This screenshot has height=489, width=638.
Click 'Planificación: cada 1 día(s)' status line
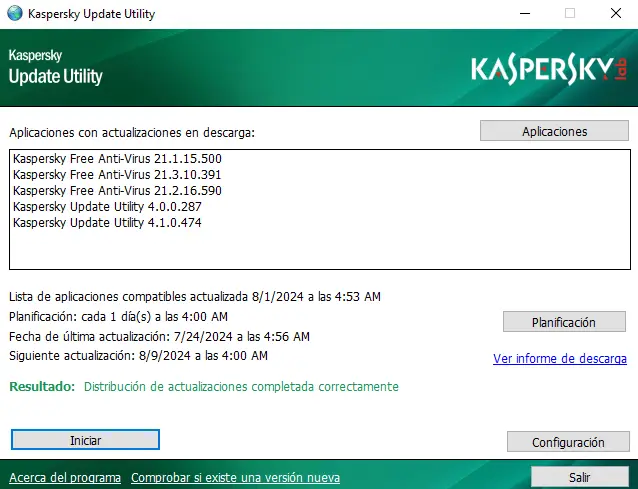click(118, 317)
